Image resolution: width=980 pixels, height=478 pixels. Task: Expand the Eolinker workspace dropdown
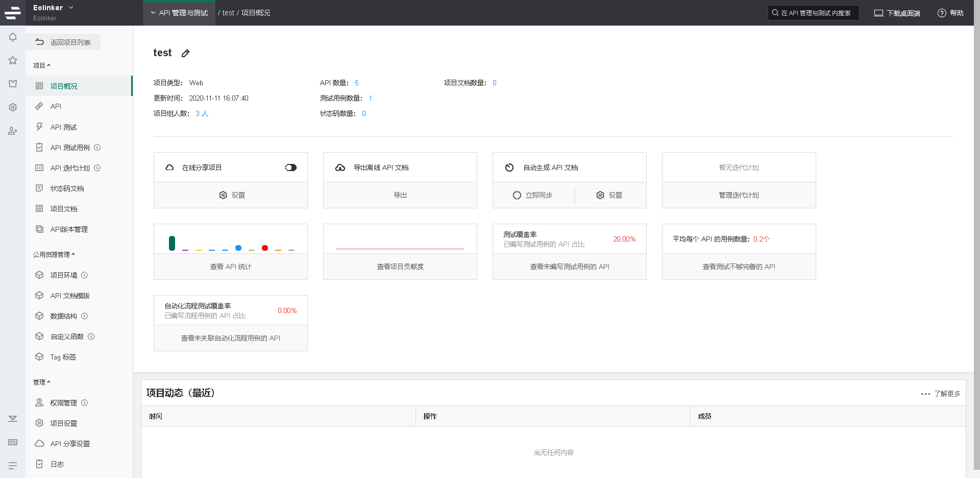coord(71,8)
